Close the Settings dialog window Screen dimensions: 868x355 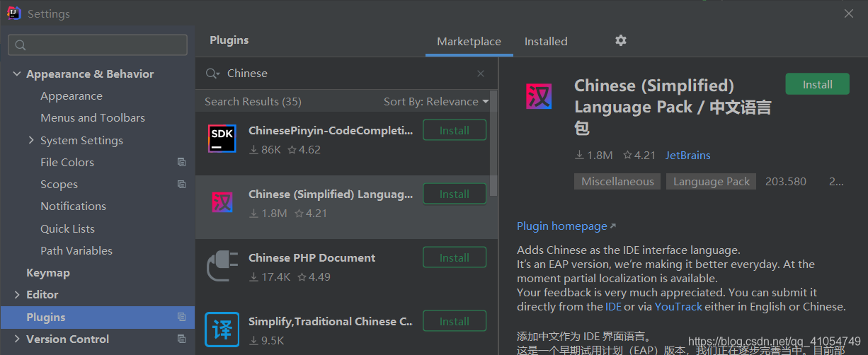click(x=849, y=13)
